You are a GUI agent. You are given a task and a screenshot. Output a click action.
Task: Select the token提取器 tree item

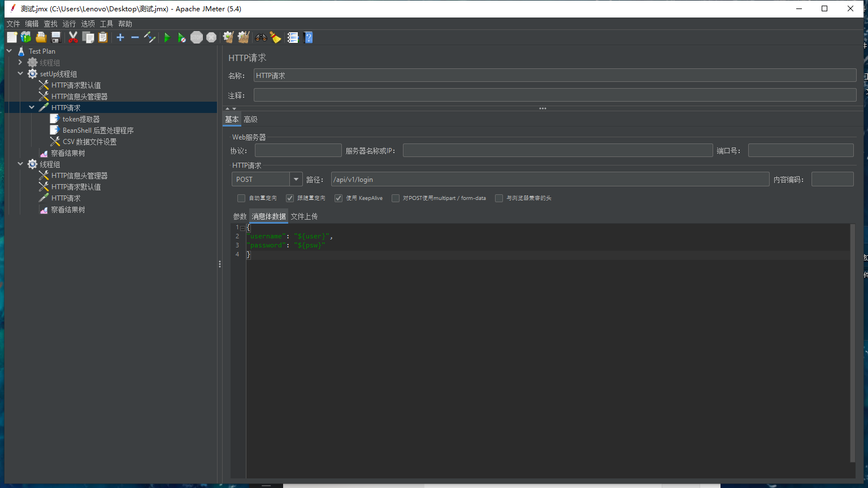tap(82, 119)
